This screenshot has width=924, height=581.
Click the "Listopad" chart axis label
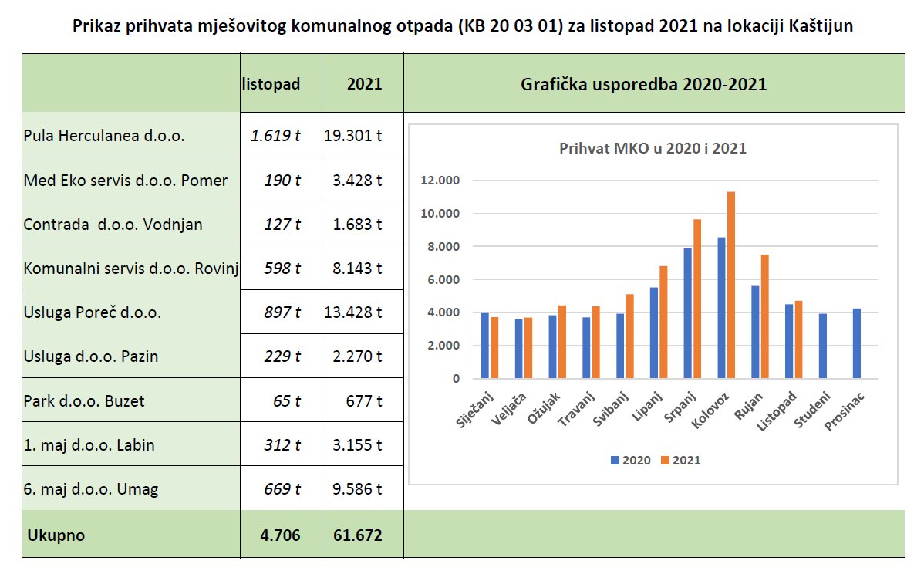tap(777, 411)
